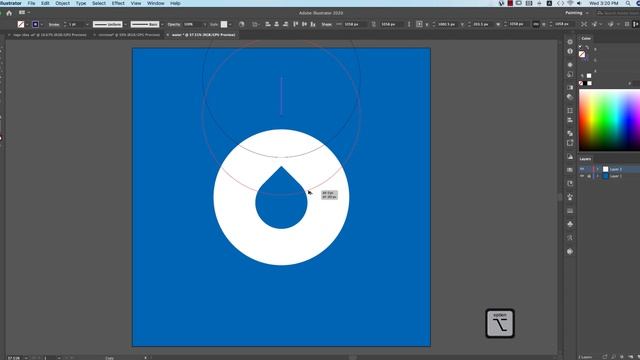Click horizontal align center icon

(x=277, y=24)
